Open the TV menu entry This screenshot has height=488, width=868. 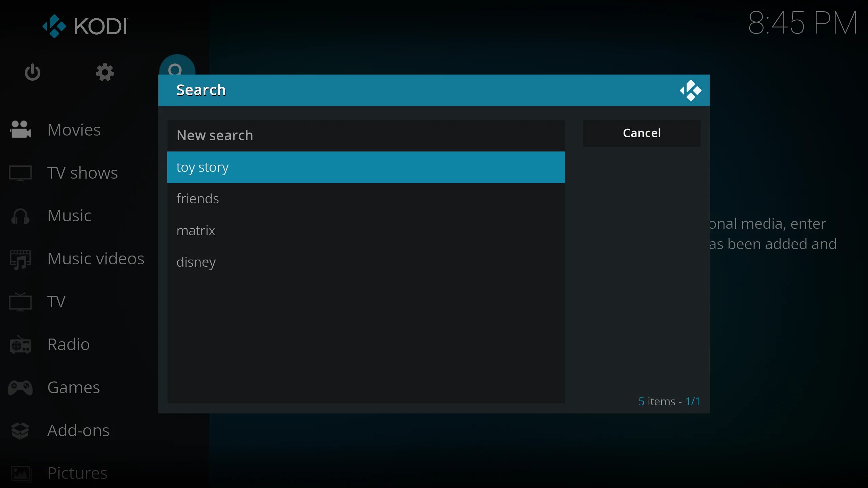point(56,302)
